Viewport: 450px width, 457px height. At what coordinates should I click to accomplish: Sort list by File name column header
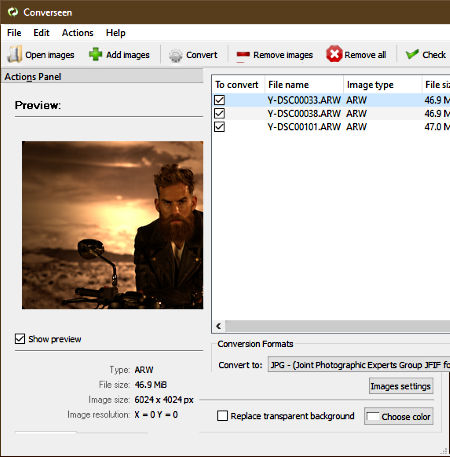pyautogui.click(x=304, y=85)
